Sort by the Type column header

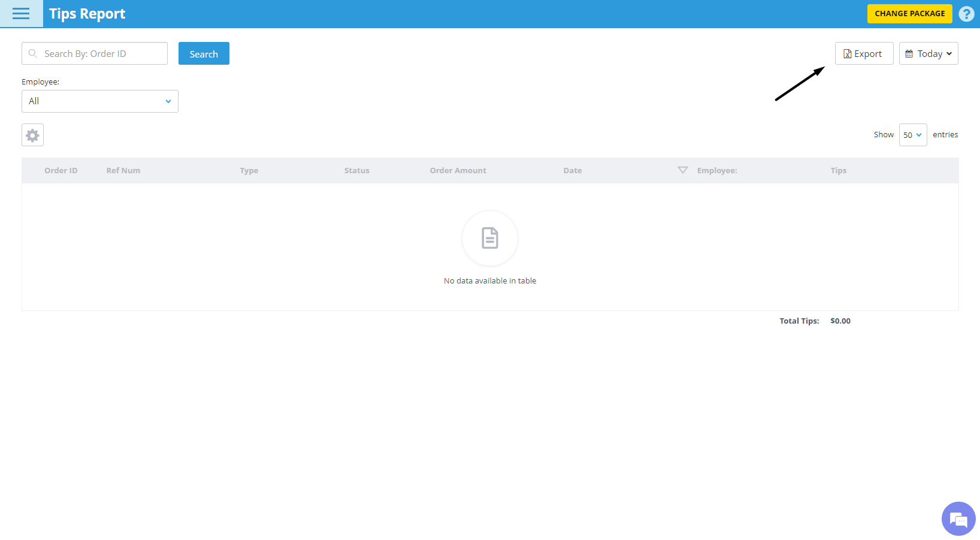tap(249, 171)
